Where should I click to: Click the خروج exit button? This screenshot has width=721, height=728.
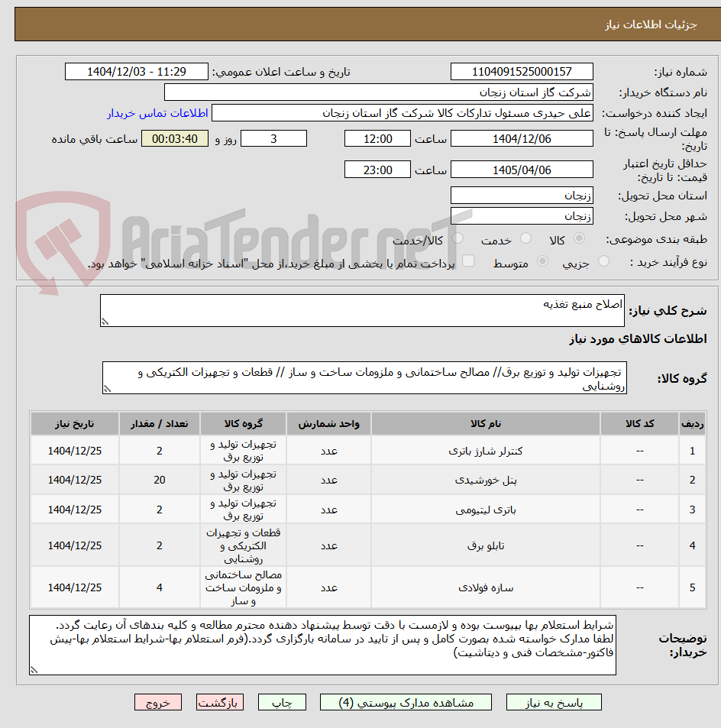[x=158, y=702]
